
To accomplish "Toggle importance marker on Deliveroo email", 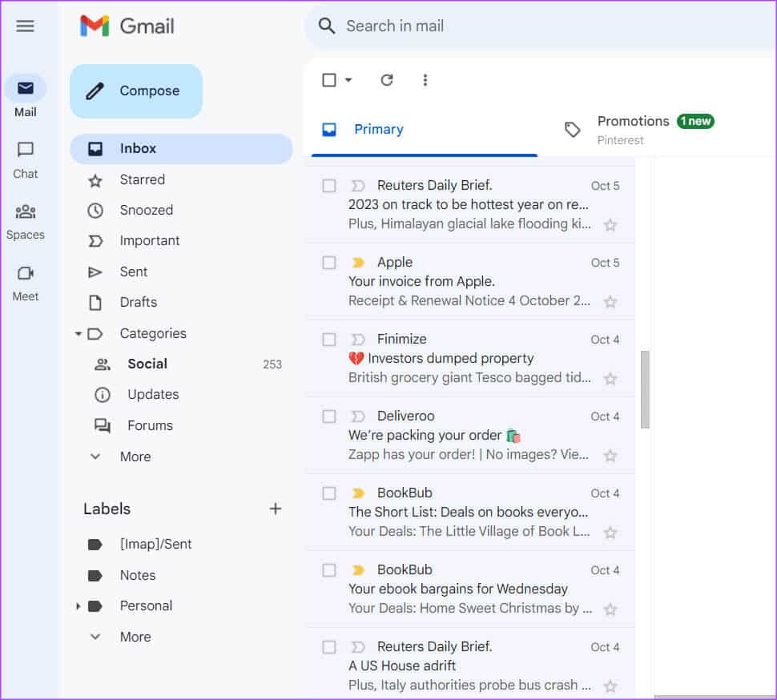I will [358, 416].
